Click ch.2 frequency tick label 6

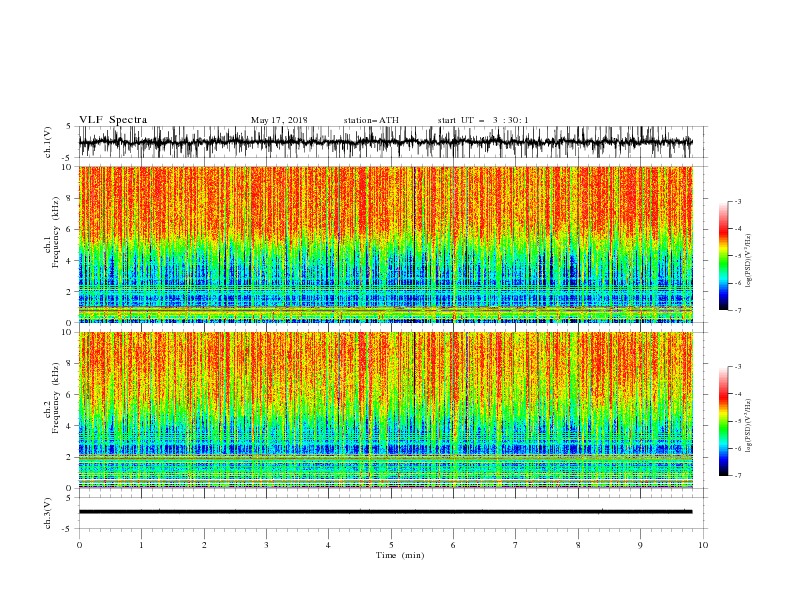click(x=70, y=395)
